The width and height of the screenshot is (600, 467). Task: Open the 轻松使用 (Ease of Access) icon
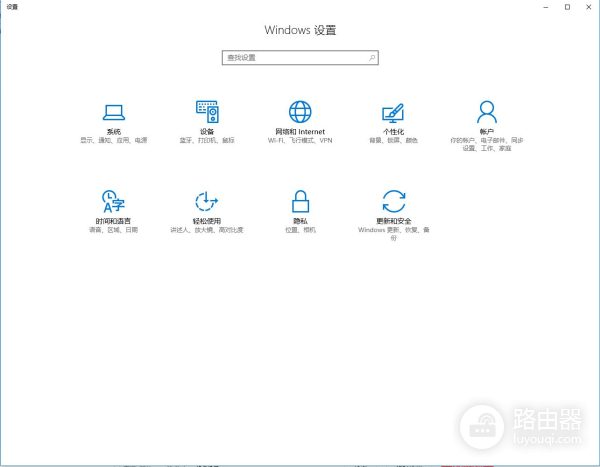pos(207,201)
